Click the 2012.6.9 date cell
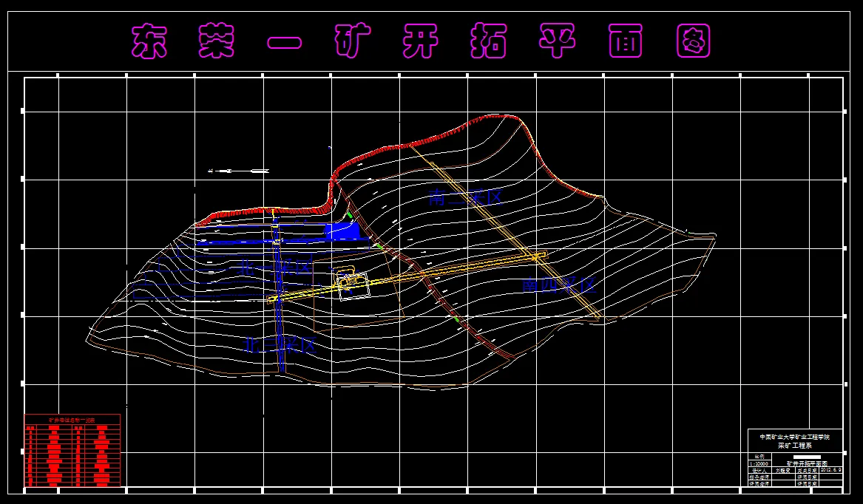 click(x=830, y=470)
